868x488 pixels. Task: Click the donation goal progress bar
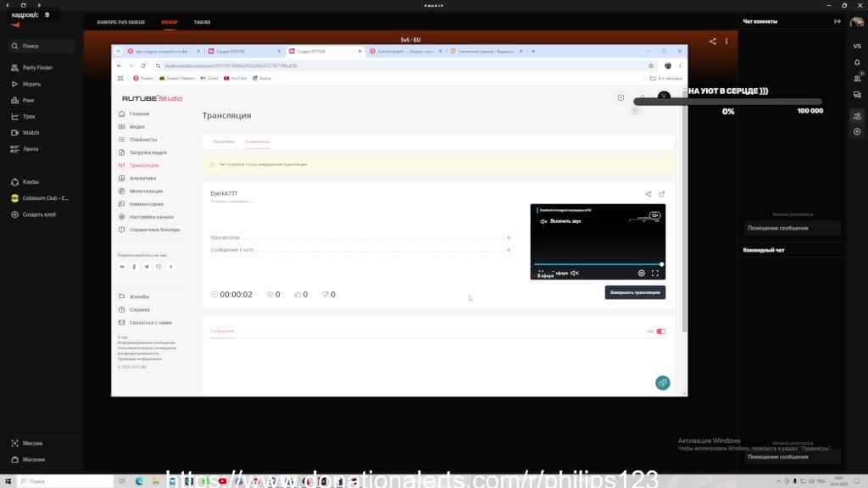click(x=727, y=102)
